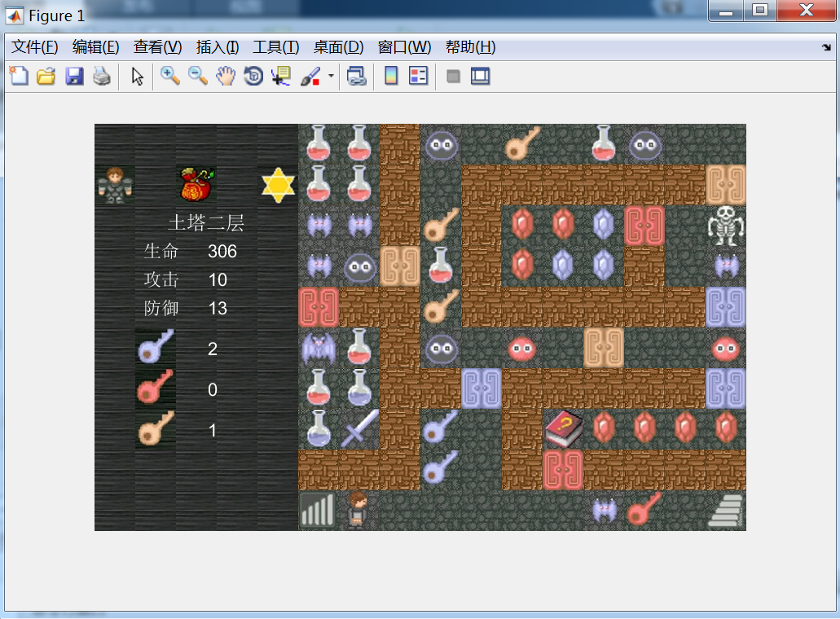Open file using the folder icon

tap(46, 76)
